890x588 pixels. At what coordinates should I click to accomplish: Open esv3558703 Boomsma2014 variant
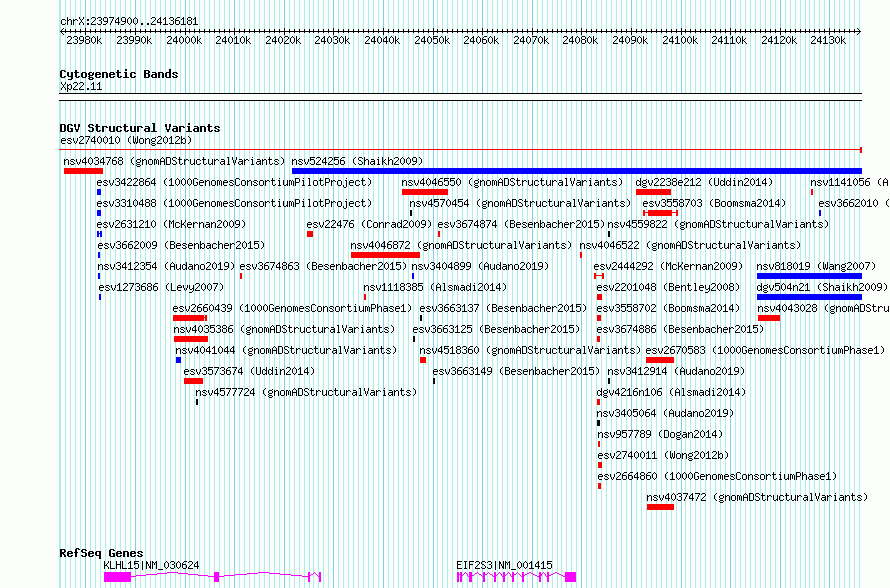(715, 203)
